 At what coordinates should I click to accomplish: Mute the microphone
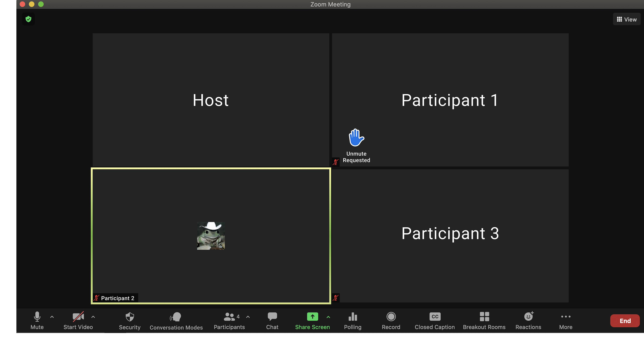point(37,321)
